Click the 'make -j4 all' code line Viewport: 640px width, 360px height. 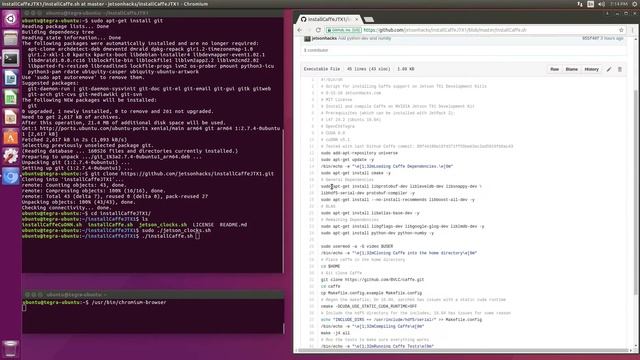(x=335, y=333)
